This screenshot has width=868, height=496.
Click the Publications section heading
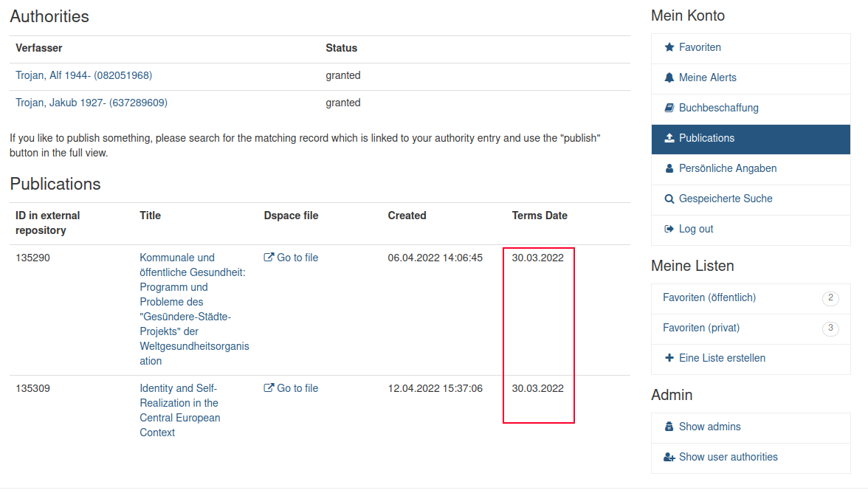point(55,184)
